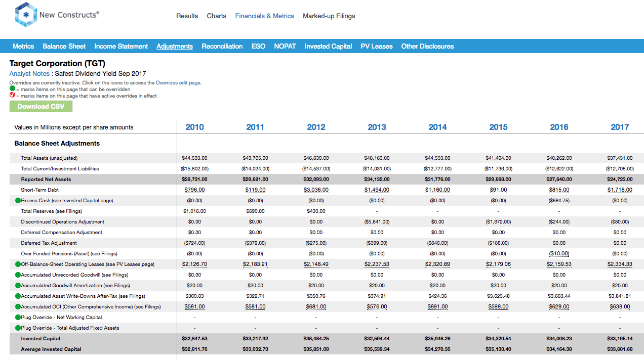Click Operating Leases value $2,237.53
The width and height of the screenshot is (644, 361).
click(x=377, y=264)
